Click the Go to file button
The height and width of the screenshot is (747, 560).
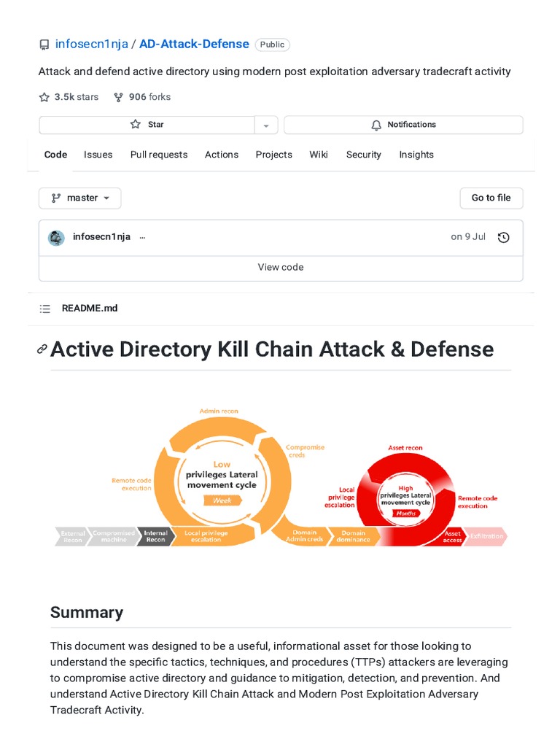[x=491, y=198]
